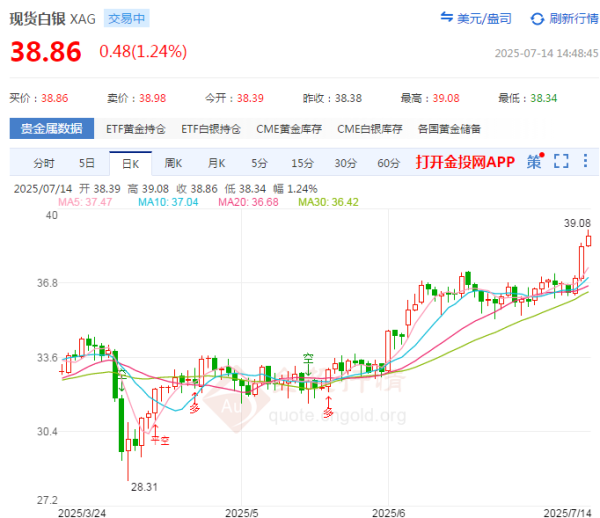Click the 交易中 status badge
The width and height of the screenshot is (600, 518).
(x=127, y=18)
